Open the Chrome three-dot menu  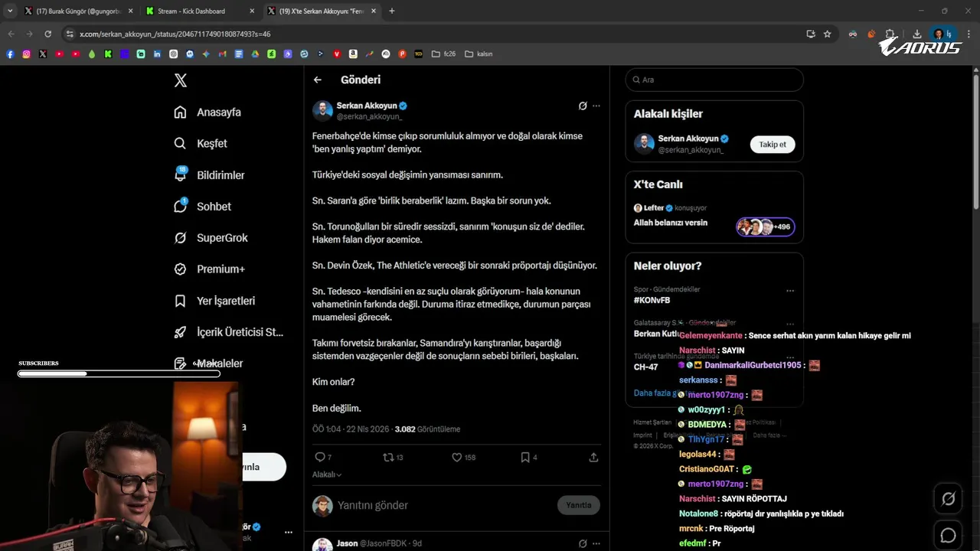[x=969, y=34]
